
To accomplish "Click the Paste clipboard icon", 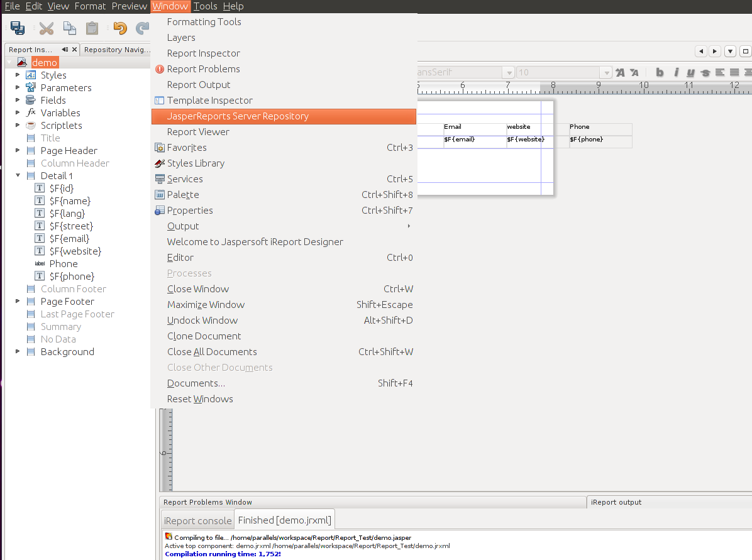I will coord(92,28).
